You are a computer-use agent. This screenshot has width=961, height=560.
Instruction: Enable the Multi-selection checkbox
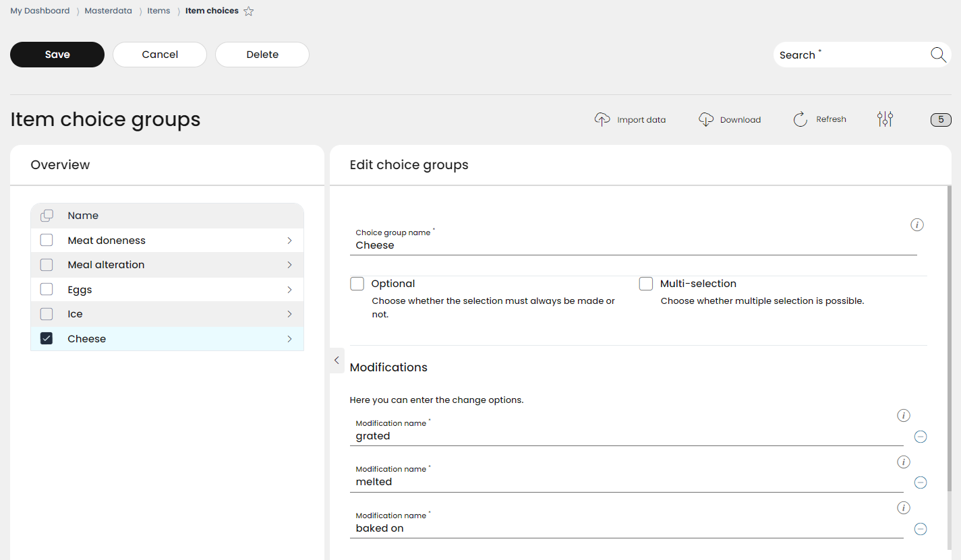pyautogui.click(x=645, y=284)
